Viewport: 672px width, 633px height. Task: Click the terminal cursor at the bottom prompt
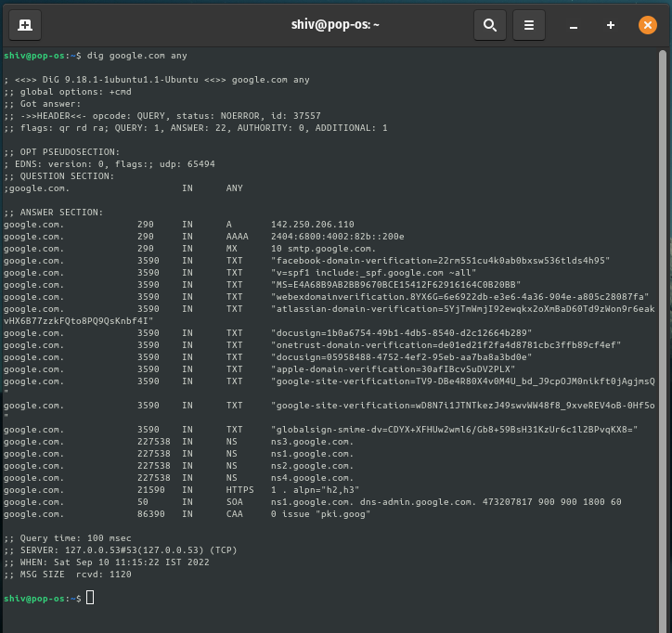(x=90, y=598)
